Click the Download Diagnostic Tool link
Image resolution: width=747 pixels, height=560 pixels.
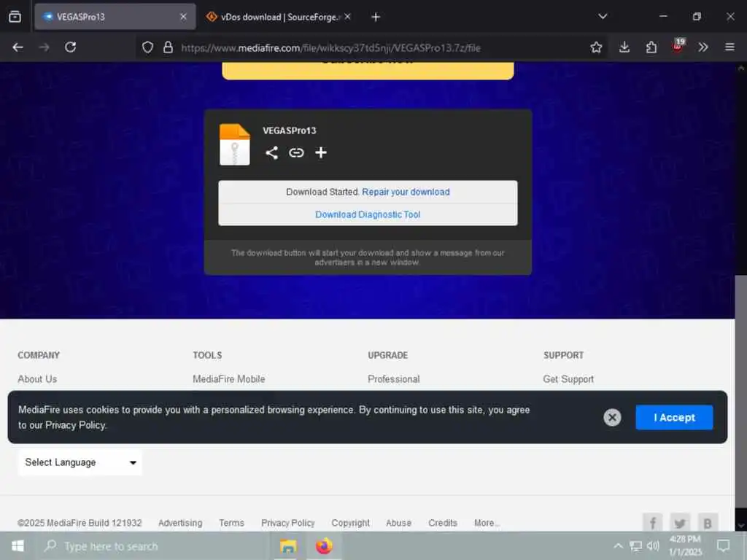368,215
